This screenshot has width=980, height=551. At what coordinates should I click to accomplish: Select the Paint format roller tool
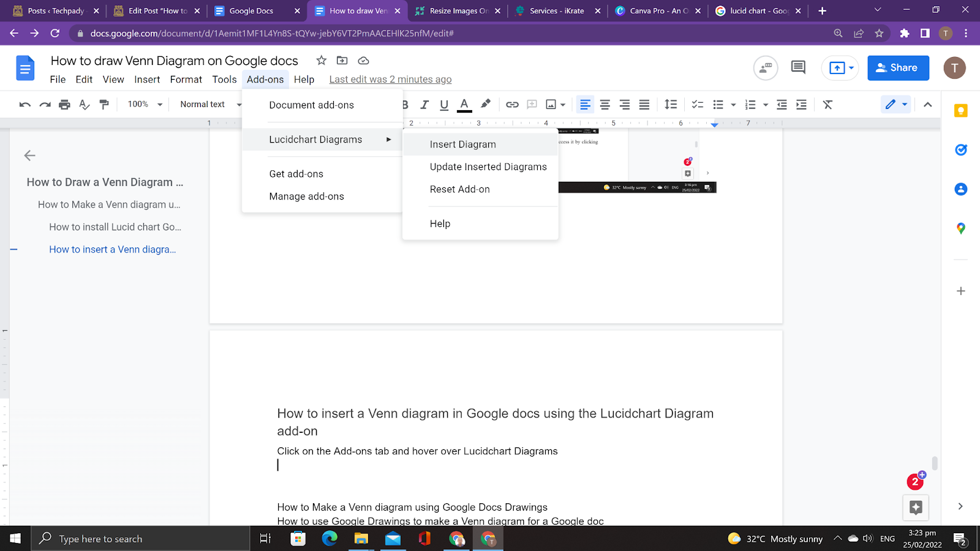point(104,105)
